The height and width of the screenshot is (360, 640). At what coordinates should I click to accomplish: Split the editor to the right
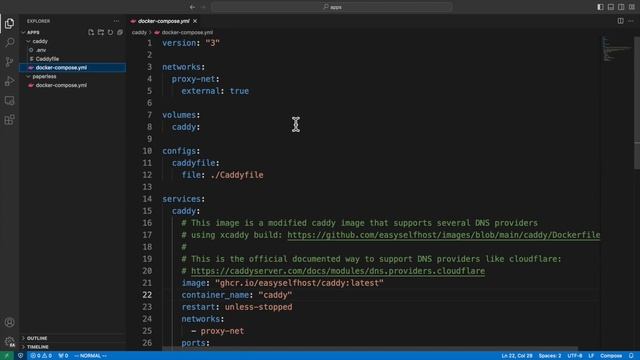tap(620, 21)
